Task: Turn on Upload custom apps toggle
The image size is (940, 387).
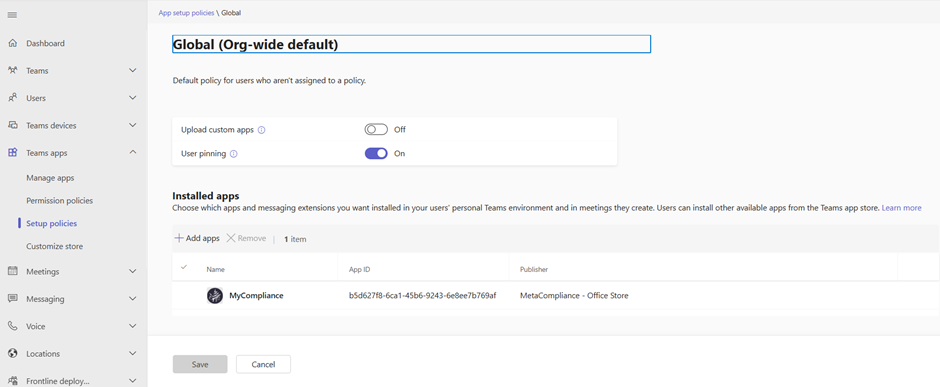Action: click(376, 129)
